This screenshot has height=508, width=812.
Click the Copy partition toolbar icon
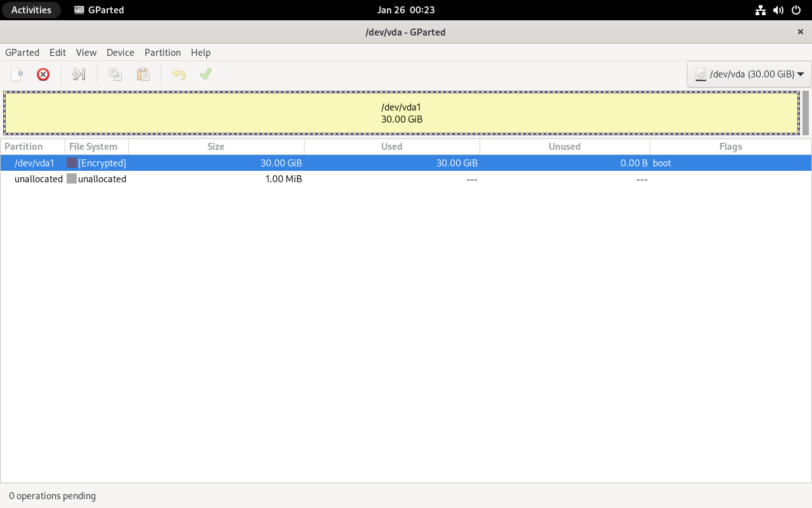click(115, 74)
